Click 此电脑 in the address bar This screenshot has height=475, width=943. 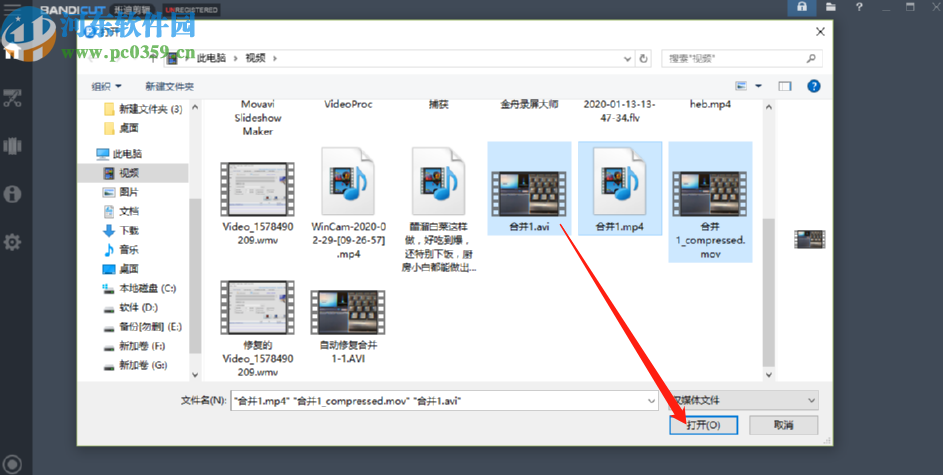[211, 58]
